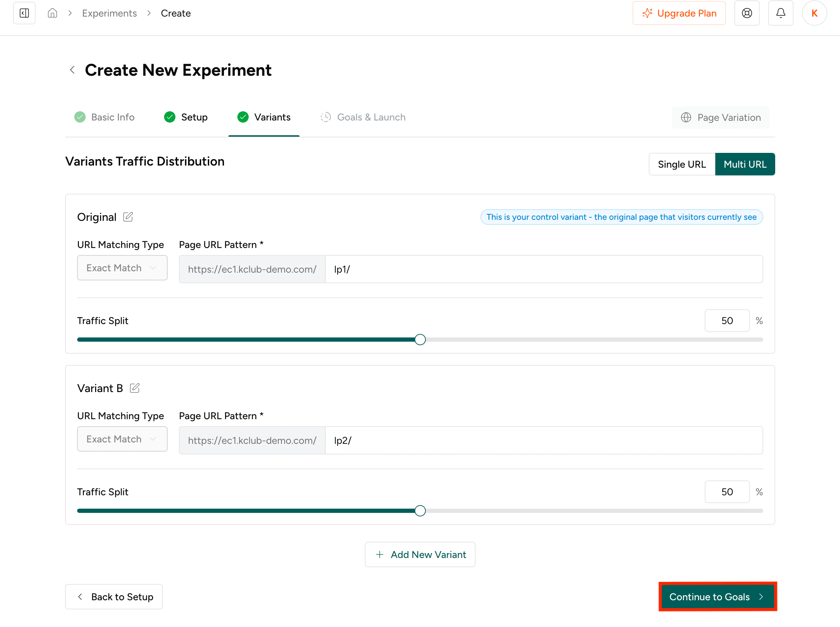Switch to the Setup tab
This screenshot has width=840, height=627.
pos(186,117)
